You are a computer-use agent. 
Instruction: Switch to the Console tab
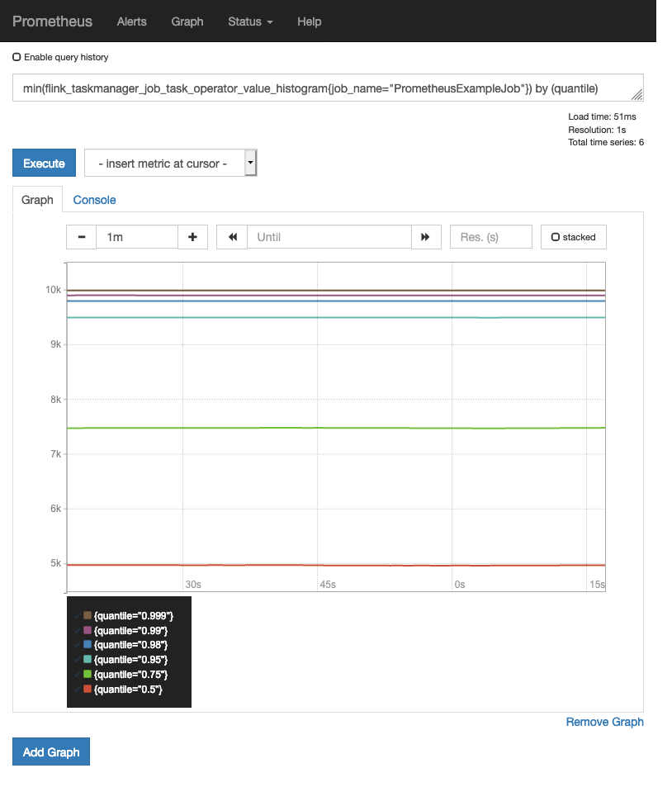pos(94,200)
